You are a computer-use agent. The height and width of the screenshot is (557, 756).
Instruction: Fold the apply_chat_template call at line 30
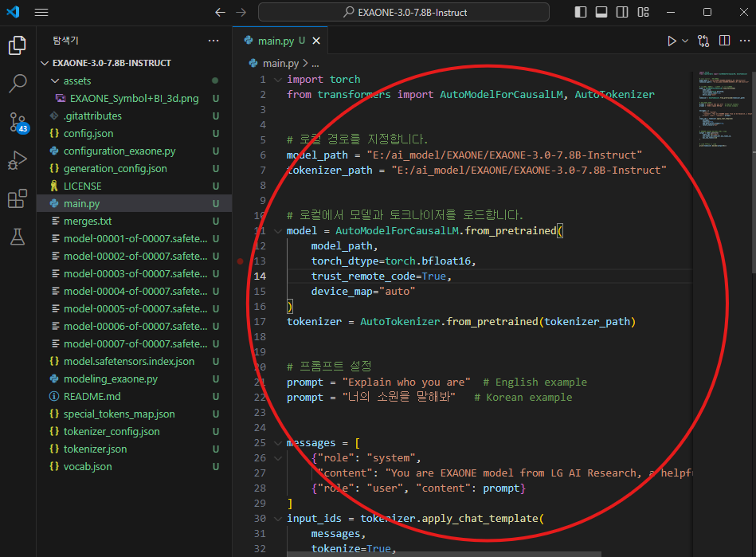[x=278, y=519]
